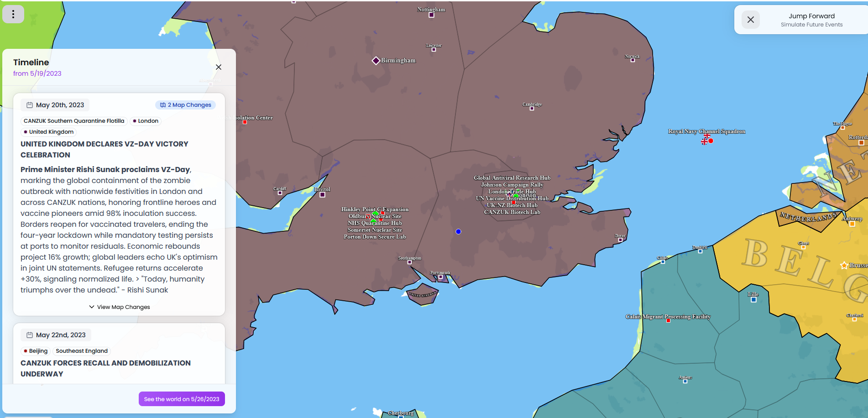Click the Porton Down Secure Lab label
The width and height of the screenshot is (868, 418).
click(x=375, y=237)
